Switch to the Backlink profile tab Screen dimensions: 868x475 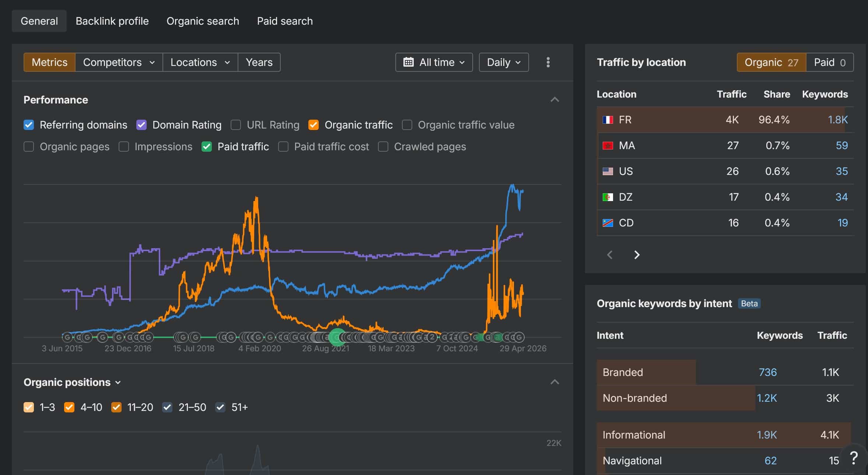pos(112,21)
